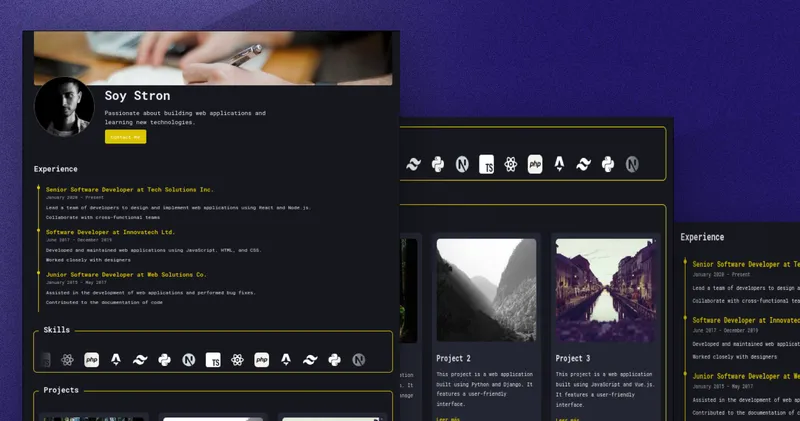Click the Project 2 title
Screen dimensions: 800x421
pyautogui.click(x=454, y=358)
